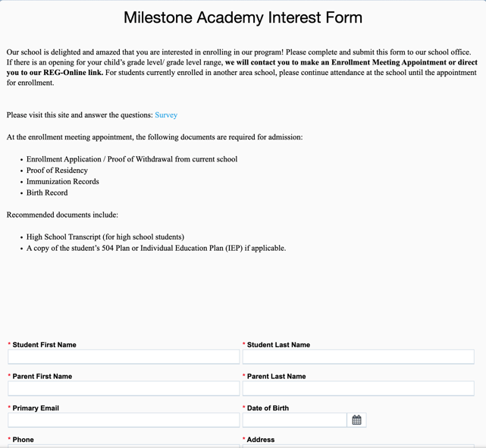486x448 pixels.
Task: Click the Parent First Name label
Action: [42, 377]
